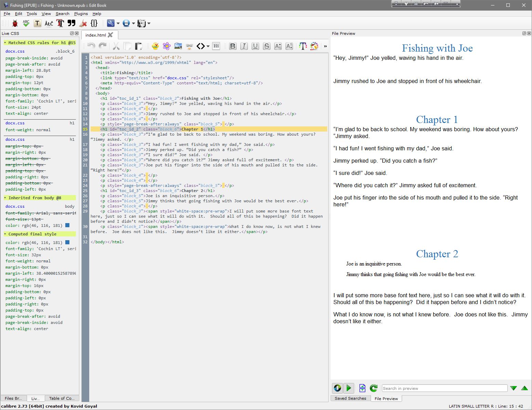
Task: Click the ladybug debug icon
Action: coord(15,23)
